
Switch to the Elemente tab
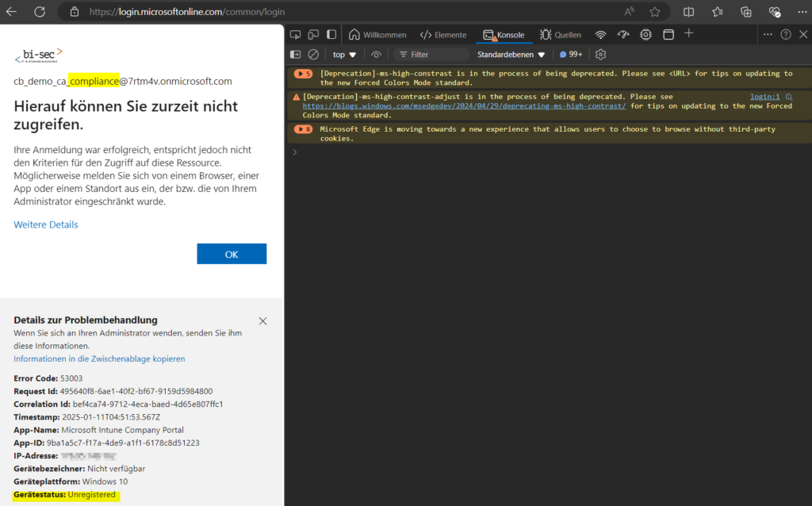pos(442,35)
